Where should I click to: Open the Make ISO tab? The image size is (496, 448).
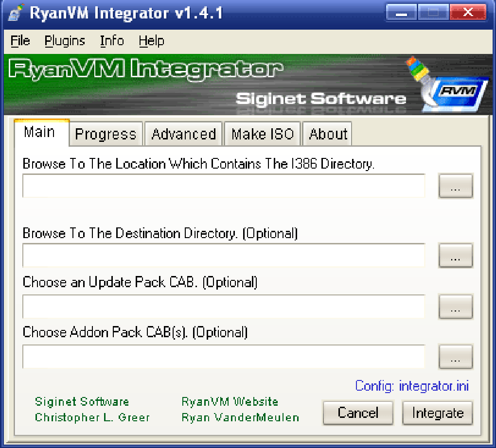[262, 134]
